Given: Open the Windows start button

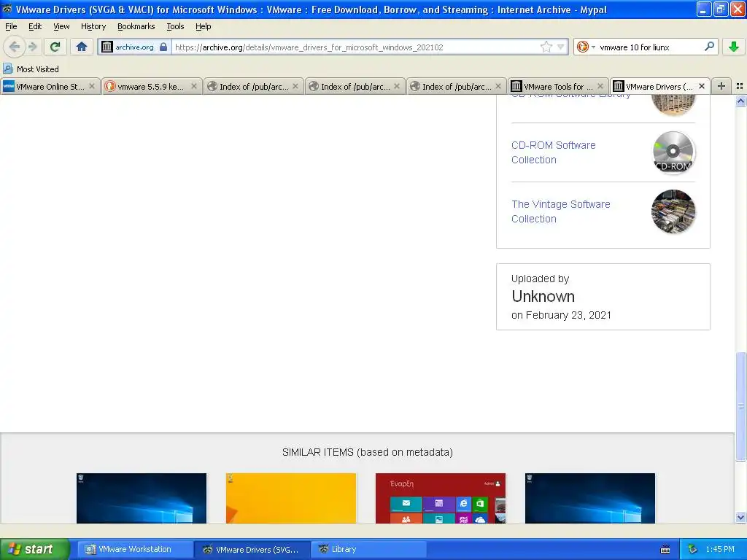Looking at the screenshot, I should pyautogui.click(x=34, y=549).
